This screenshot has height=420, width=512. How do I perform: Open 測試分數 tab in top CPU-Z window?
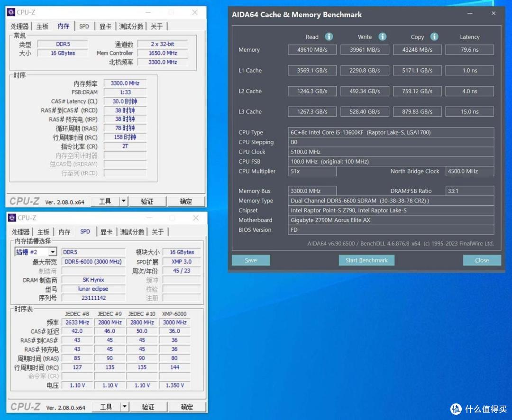coord(131,27)
